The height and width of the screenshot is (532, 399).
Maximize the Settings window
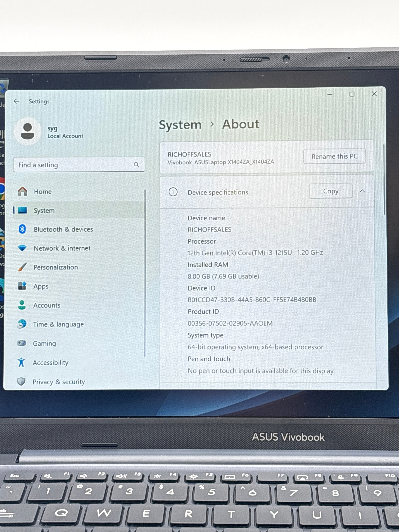(x=352, y=94)
